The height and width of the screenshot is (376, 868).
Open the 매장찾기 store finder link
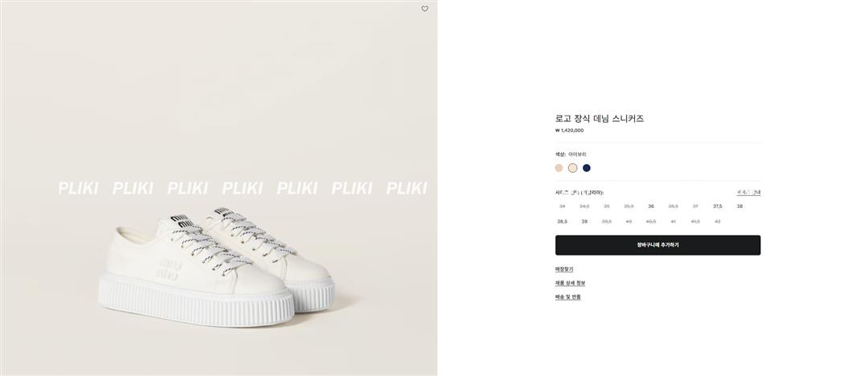click(x=564, y=269)
